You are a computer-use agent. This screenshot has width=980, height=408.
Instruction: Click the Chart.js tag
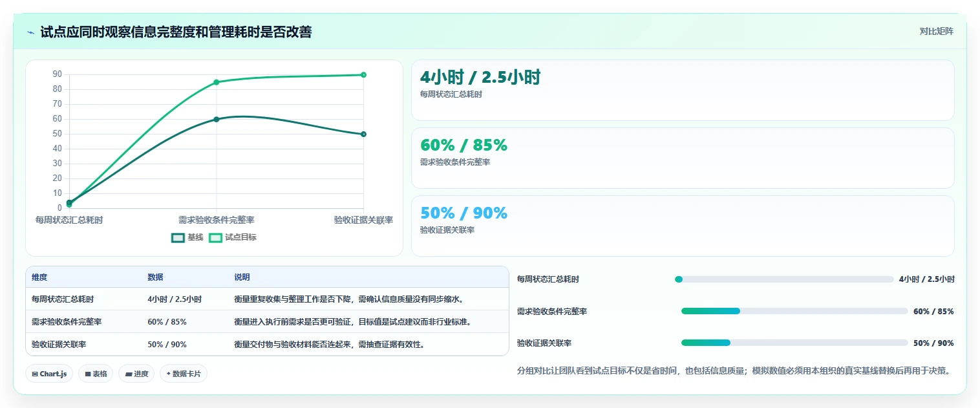click(x=49, y=374)
